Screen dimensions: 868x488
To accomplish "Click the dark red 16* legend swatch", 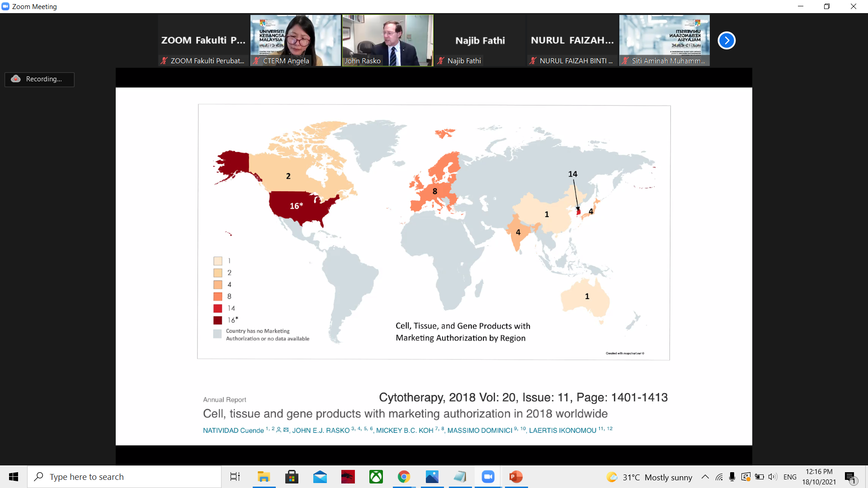I will (218, 320).
